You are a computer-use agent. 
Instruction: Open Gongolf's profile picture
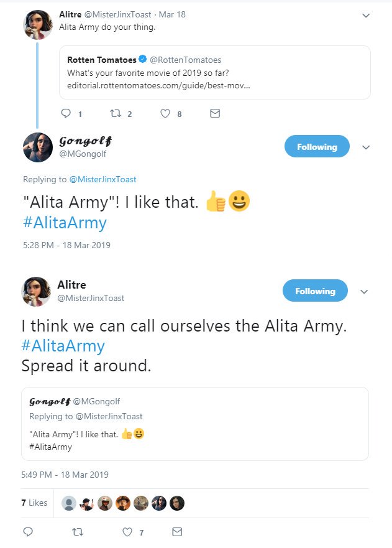pyautogui.click(x=37, y=147)
